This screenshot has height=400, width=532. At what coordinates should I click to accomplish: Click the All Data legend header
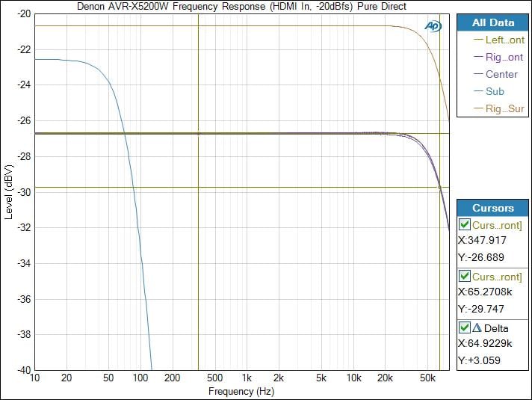(x=492, y=22)
